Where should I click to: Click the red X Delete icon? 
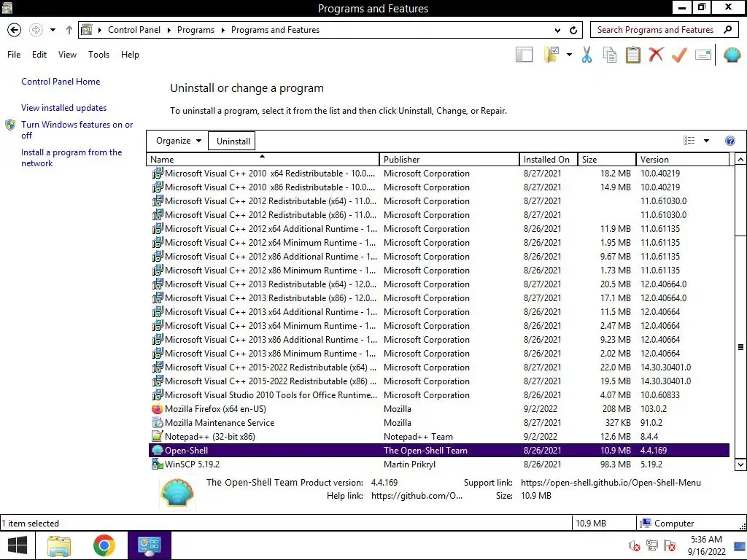656,55
